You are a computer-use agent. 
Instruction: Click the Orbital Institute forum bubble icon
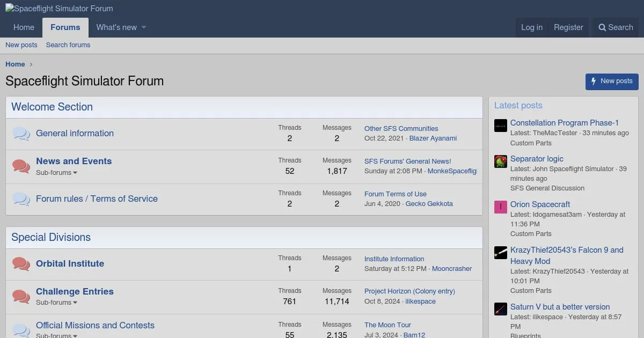[21, 264]
